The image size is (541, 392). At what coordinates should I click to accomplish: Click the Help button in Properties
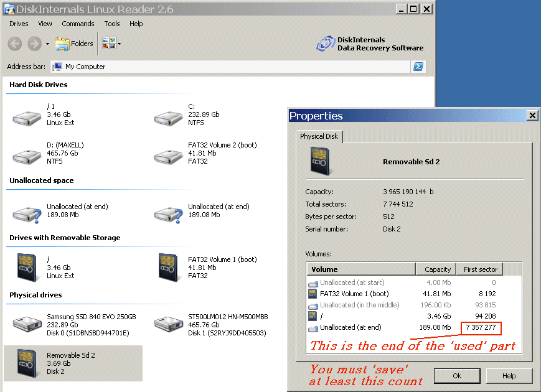pyautogui.click(x=509, y=376)
